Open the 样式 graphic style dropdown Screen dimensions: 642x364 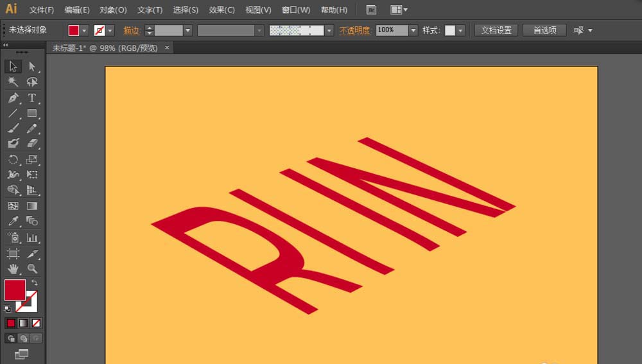point(460,30)
